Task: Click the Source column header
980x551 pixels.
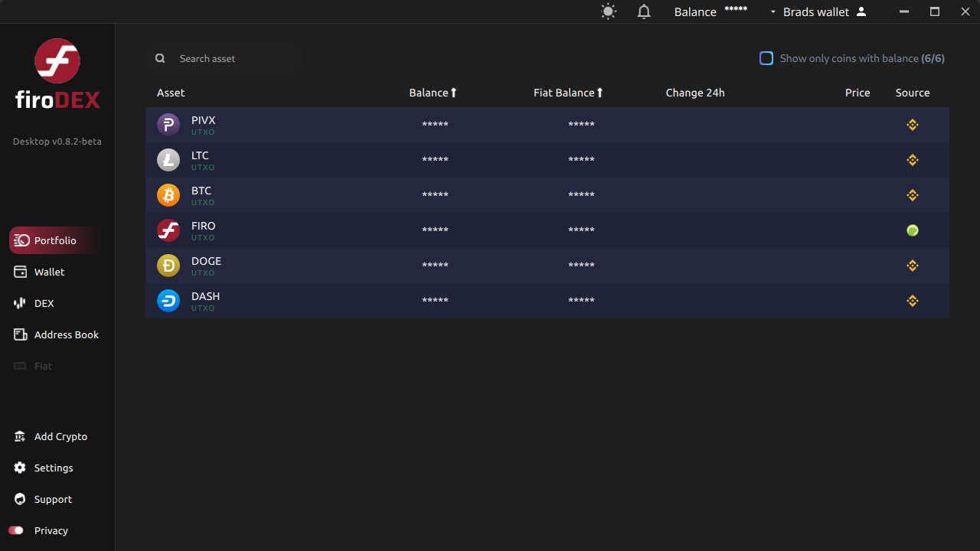Action: [913, 93]
